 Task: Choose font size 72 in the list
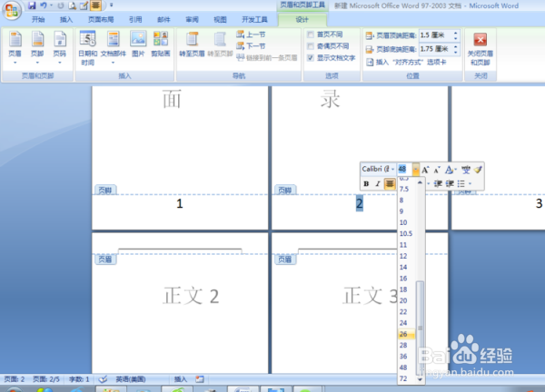(x=406, y=378)
